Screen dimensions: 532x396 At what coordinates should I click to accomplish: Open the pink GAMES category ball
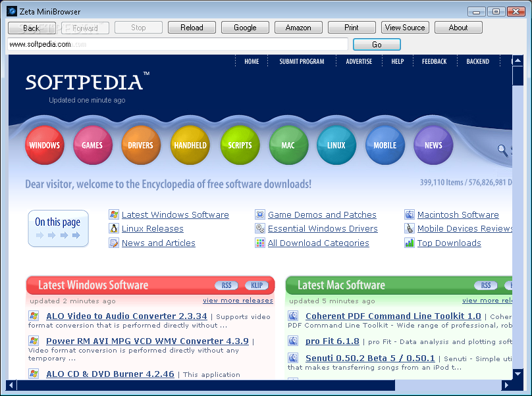[93, 145]
